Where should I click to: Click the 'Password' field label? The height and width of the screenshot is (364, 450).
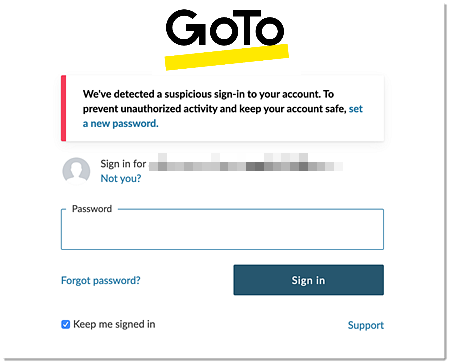[92, 209]
